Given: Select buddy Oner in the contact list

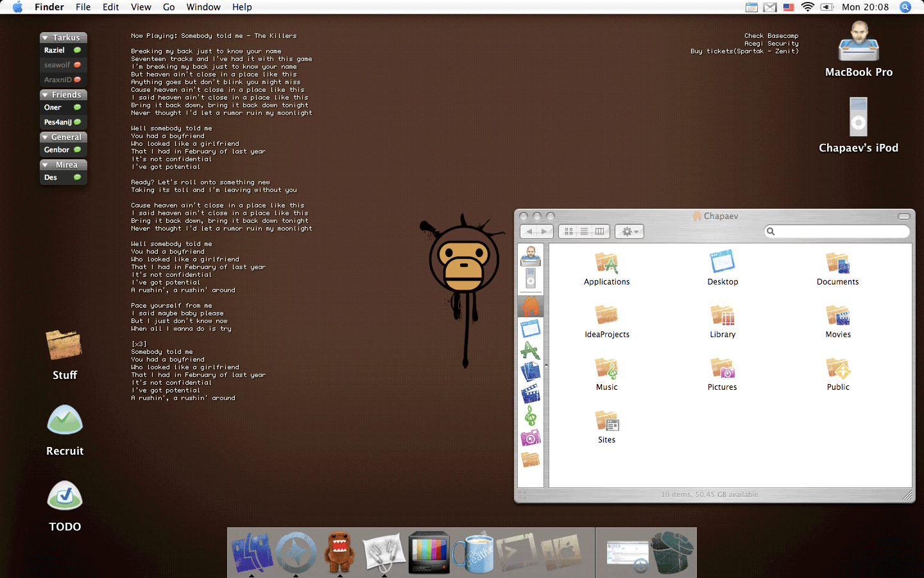Looking at the screenshot, I should (63, 107).
